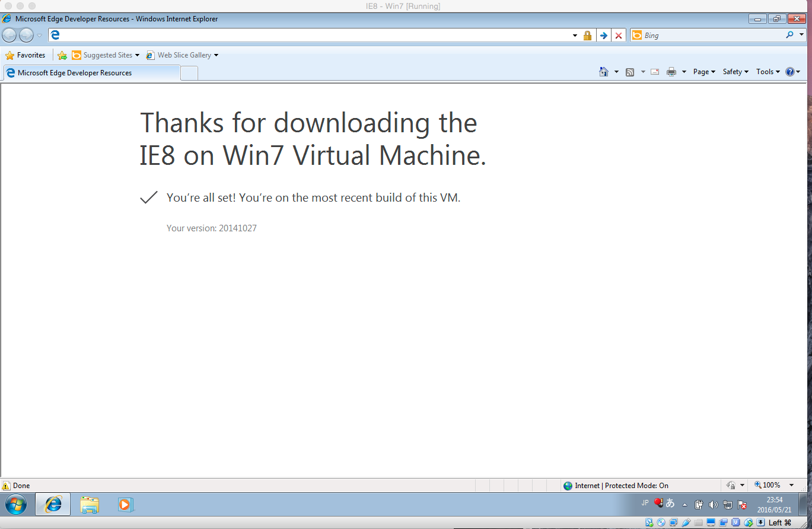The height and width of the screenshot is (529, 812).
Task: Click in the Bing search box
Action: click(x=712, y=36)
